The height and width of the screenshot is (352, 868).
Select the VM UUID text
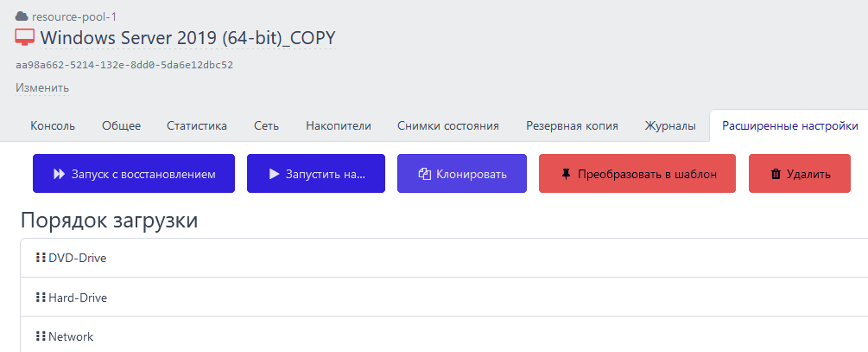pyautogui.click(x=124, y=65)
